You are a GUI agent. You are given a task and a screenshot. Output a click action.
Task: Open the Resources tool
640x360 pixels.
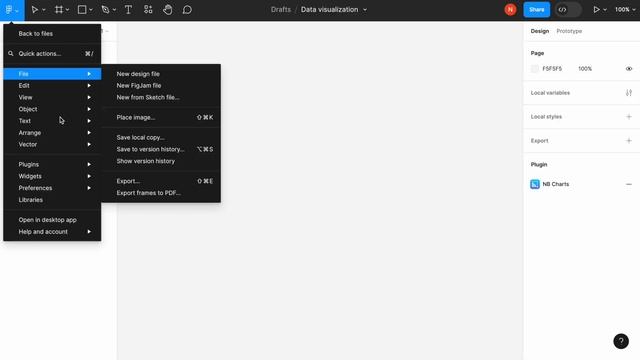click(148, 9)
